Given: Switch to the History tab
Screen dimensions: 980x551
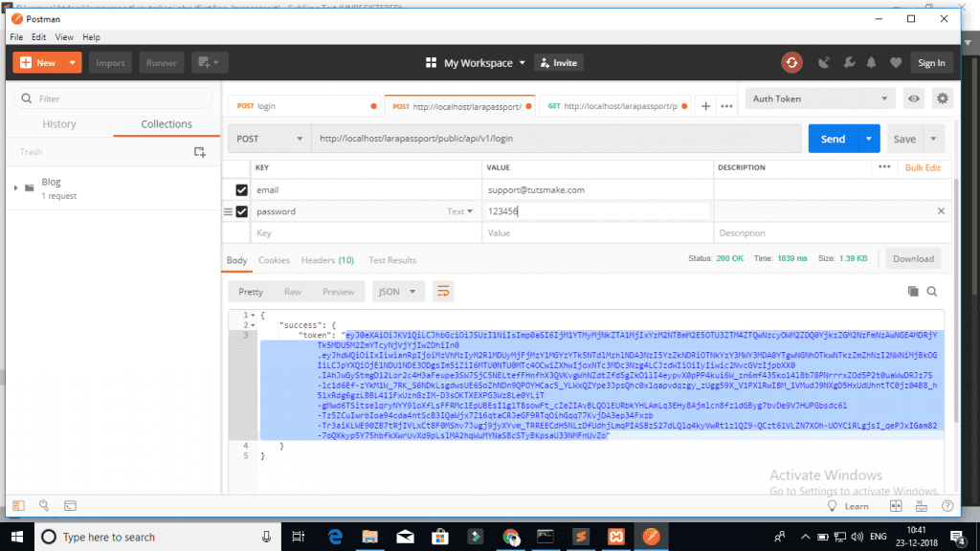Looking at the screenshot, I should coord(59,124).
